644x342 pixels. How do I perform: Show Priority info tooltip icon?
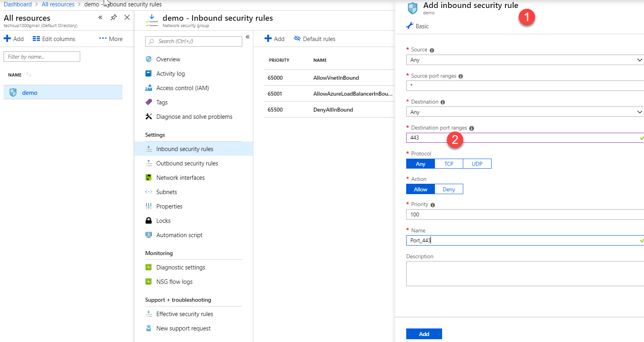[433, 205]
